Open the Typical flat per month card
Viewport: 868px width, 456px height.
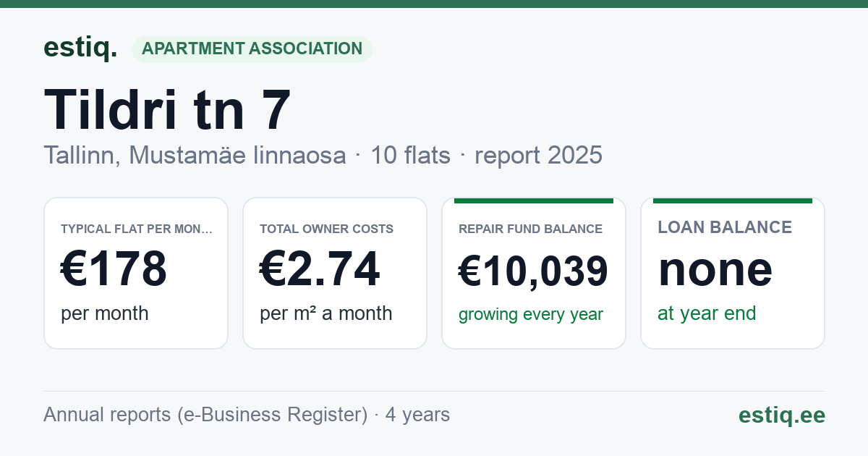pos(136,273)
